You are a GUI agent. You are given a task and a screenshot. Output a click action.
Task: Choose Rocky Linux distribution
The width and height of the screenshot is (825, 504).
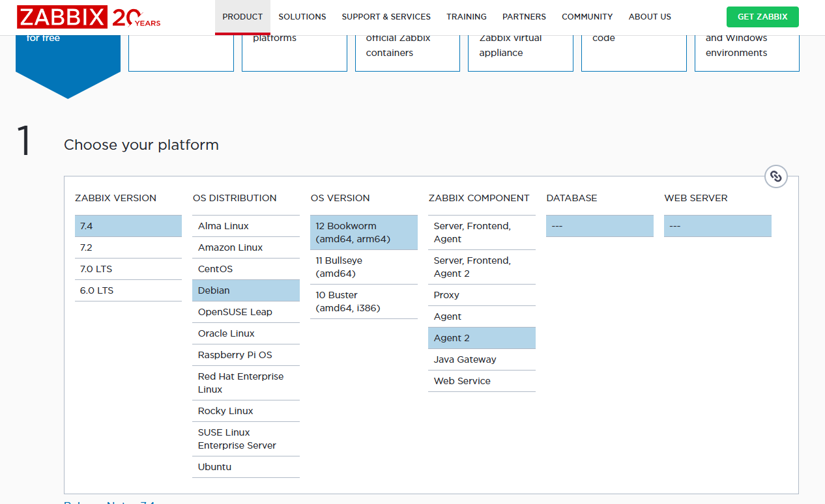[x=246, y=411]
